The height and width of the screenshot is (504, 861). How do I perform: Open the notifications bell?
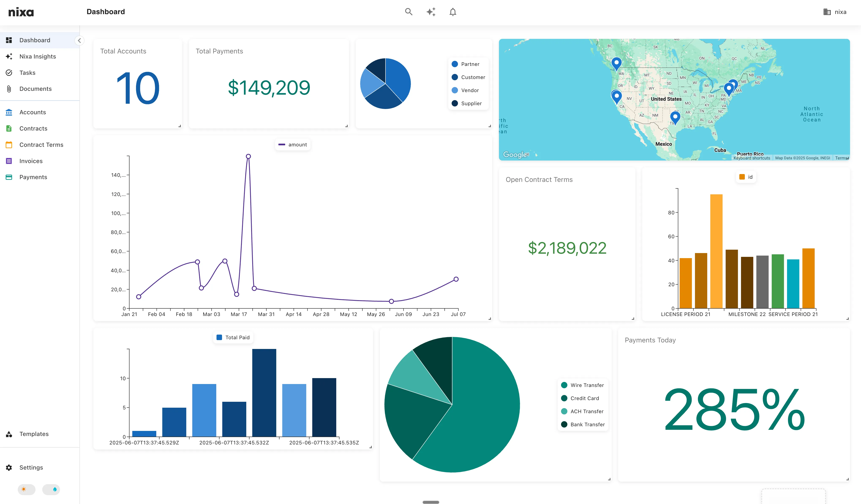(x=453, y=12)
